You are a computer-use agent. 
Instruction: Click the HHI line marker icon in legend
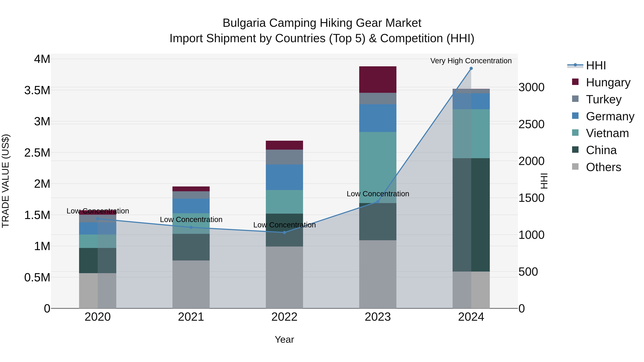575,65
